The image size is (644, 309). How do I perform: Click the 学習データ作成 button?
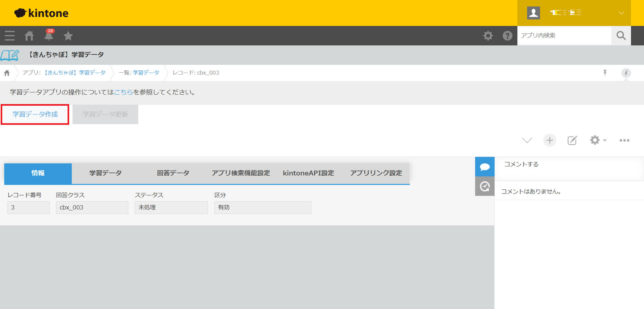point(35,114)
